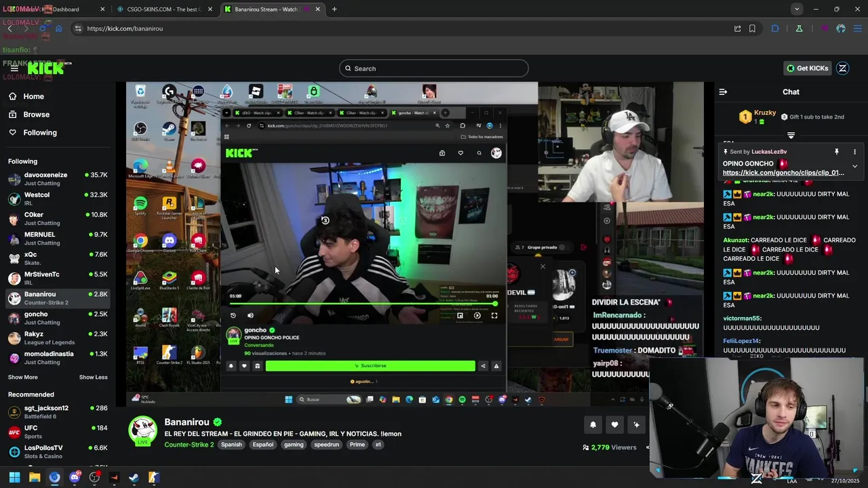868x488 pixels.
Task: Bookmark this page
Action: point(752,28)
